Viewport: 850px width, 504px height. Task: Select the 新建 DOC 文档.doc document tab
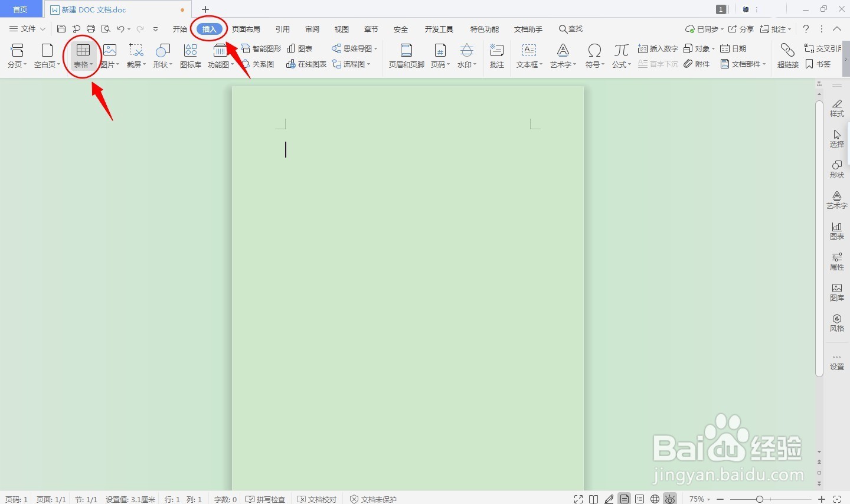[x=93, y=9]
